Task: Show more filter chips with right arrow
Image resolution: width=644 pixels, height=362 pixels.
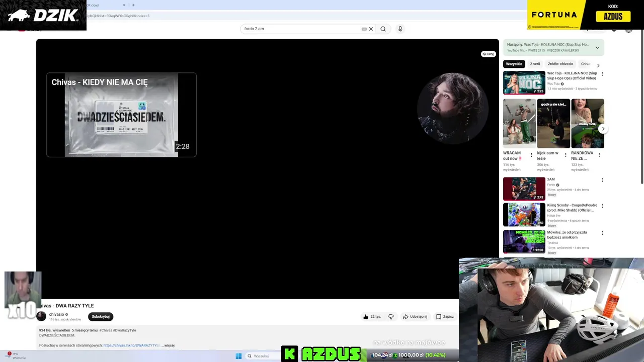Action: point(598,65)
